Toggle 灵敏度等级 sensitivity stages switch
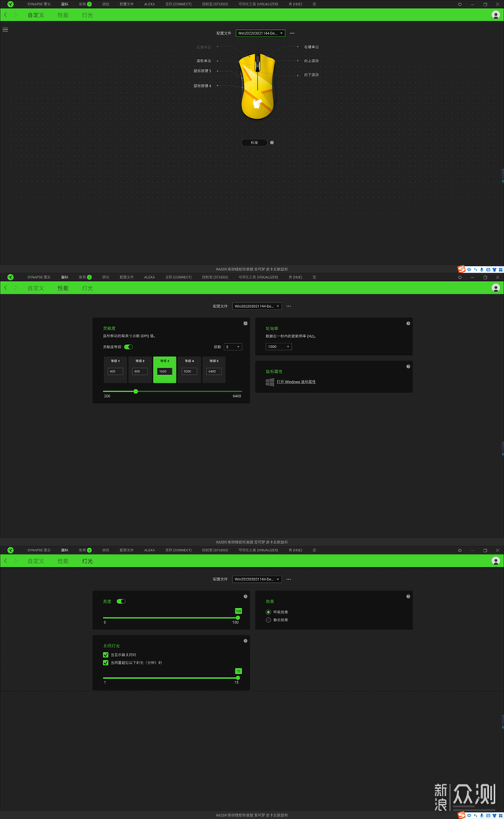Image resolution: width=504 pixels, height=819 pixels. (x=128, y=346)
